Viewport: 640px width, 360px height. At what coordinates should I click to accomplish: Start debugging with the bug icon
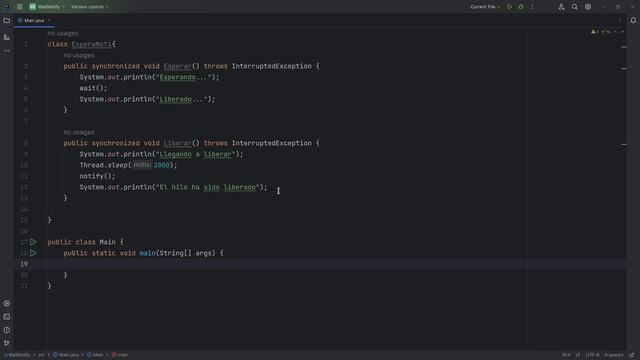tap(521, 7)
